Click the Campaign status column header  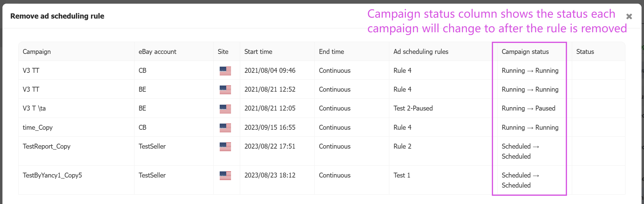click(525, 52)
